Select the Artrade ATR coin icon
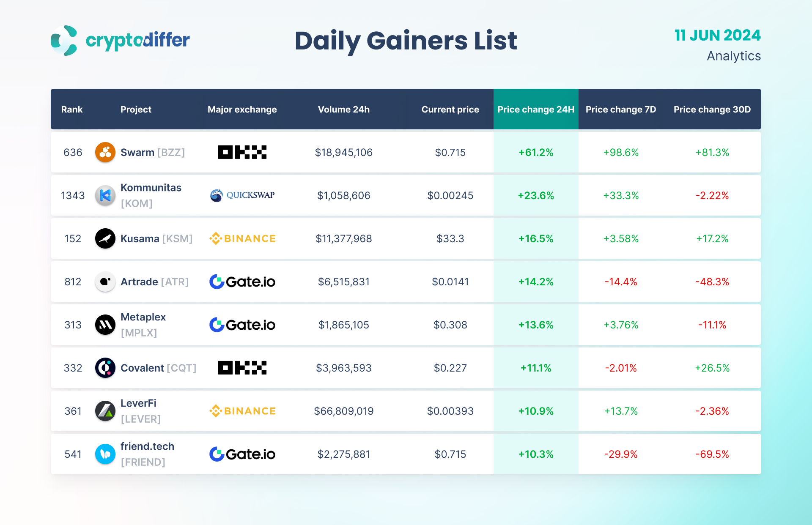 pyautogui.click(x=105, y=282)
